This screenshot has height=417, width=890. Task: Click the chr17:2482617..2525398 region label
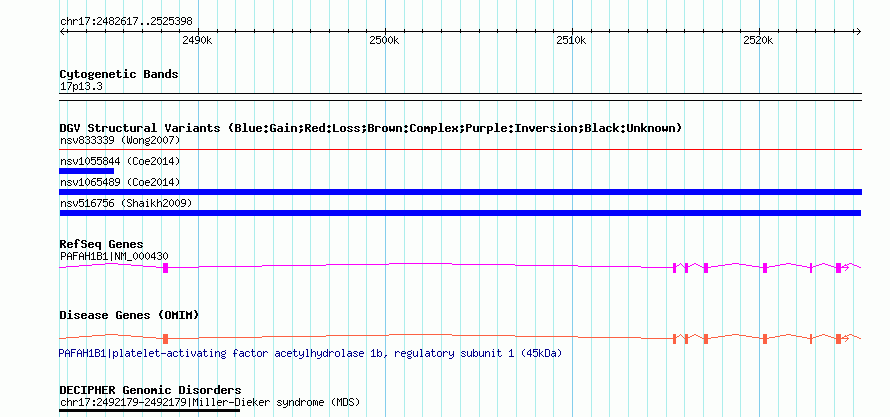click(126, 22)
